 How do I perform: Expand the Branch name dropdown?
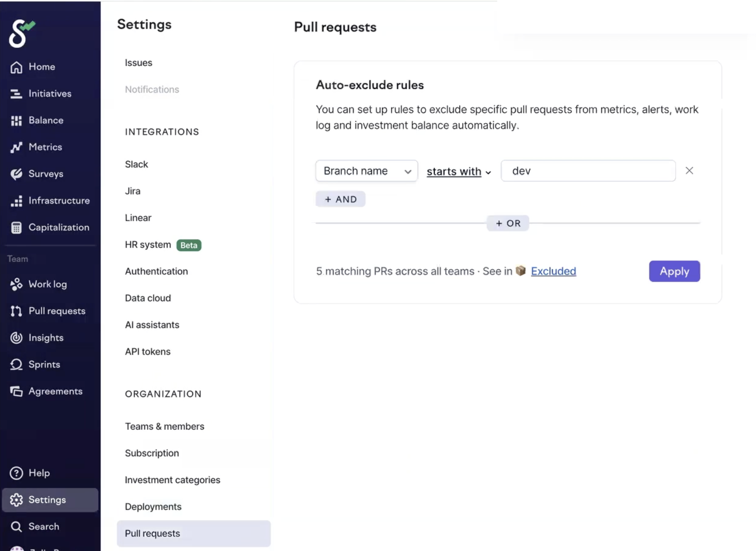coord(366,171)
